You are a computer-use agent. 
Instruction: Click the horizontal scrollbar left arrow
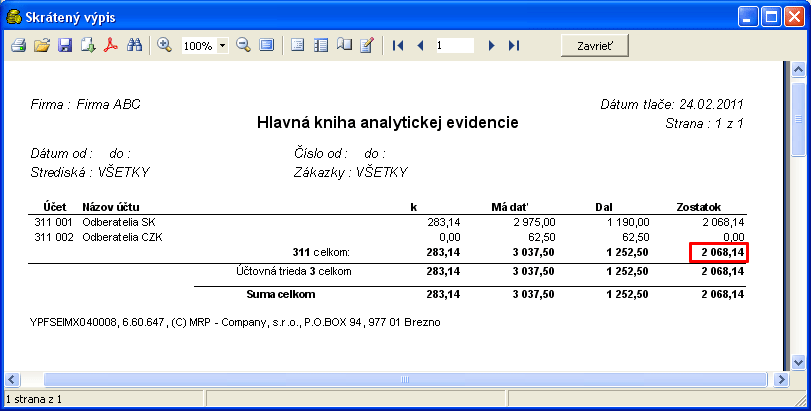12,379
